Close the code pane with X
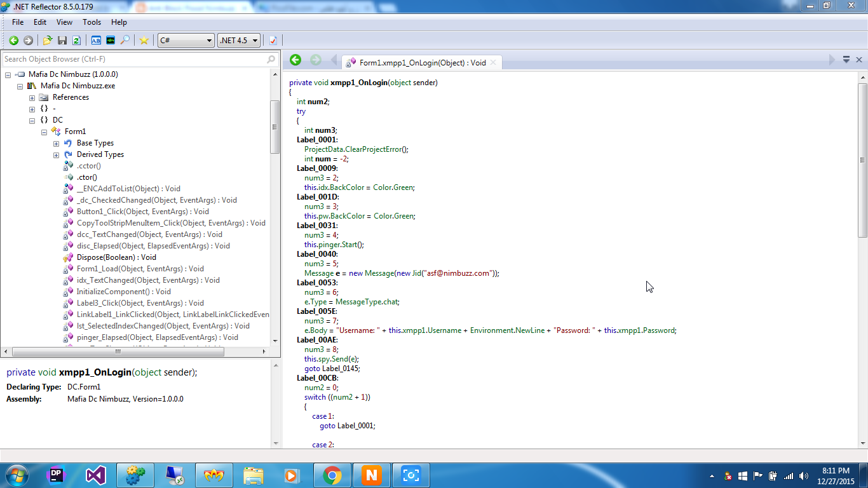Viewport: 868px width, 488px height. pyautogui.click(x=859, y=60)
